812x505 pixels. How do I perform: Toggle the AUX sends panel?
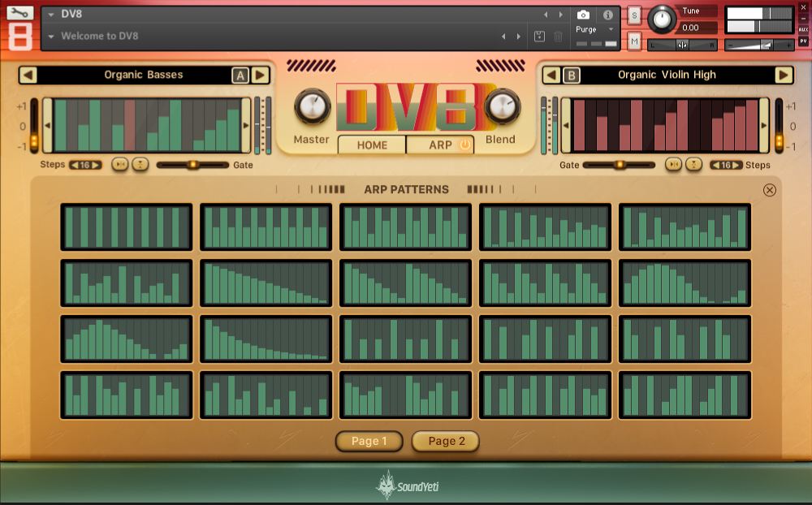tap(804, 30)
